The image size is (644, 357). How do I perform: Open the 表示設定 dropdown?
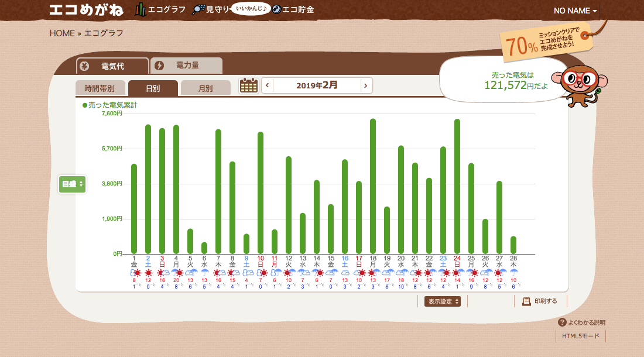(443, 301)
